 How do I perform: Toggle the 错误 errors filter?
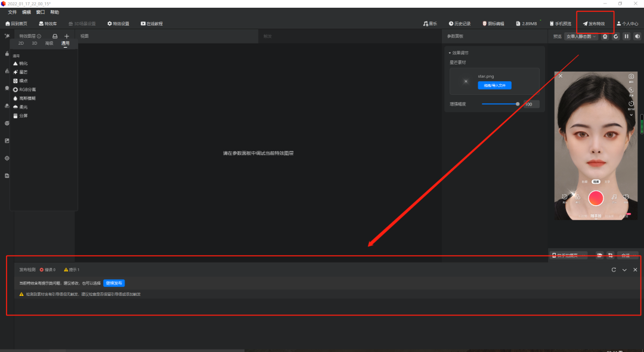(x=48, y=270)
